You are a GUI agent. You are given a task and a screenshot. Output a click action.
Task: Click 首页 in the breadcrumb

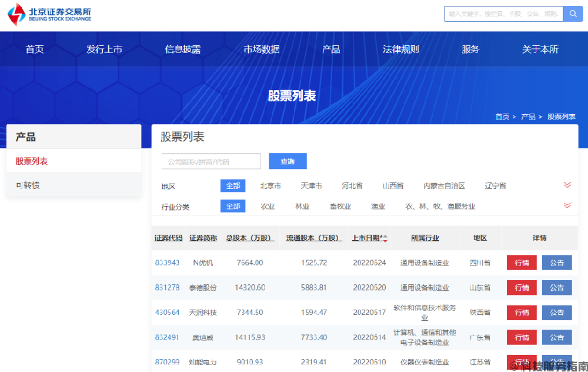502,117
